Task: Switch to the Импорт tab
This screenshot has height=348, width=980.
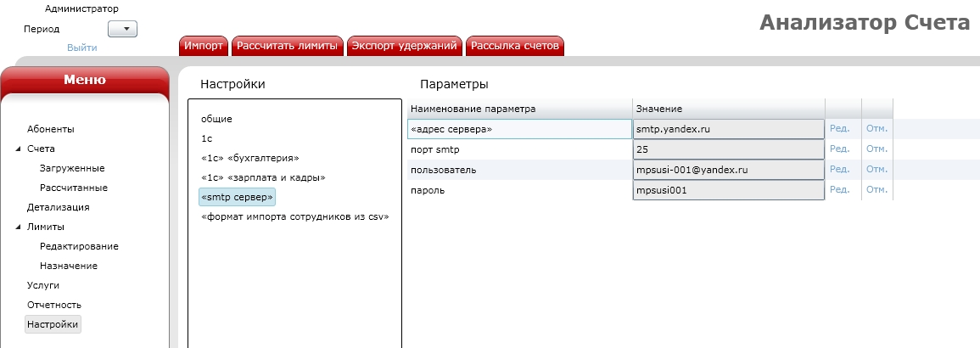Action: click(x=204, y=46)
